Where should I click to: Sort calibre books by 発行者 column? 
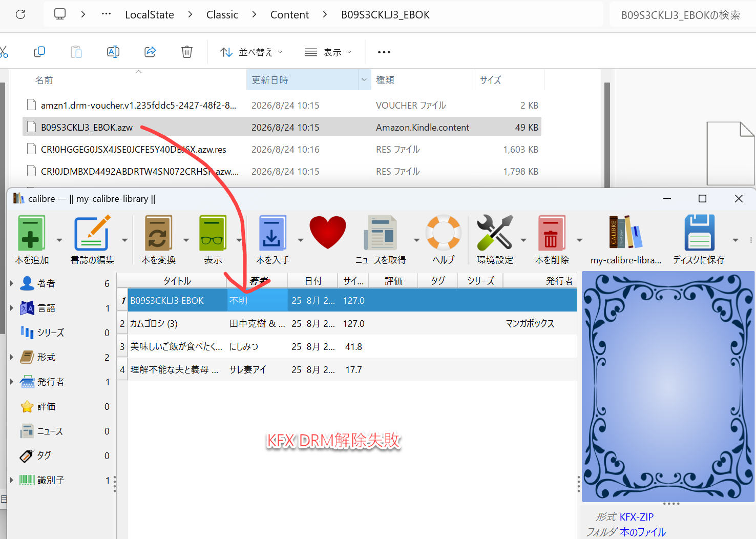pyautogui.click(x=559, y=281)
